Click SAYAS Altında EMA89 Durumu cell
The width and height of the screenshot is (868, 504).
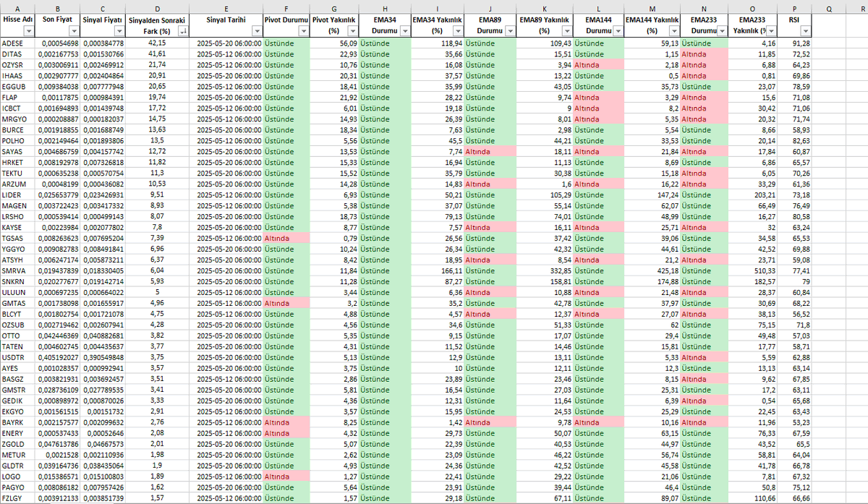tap(491, 152)
